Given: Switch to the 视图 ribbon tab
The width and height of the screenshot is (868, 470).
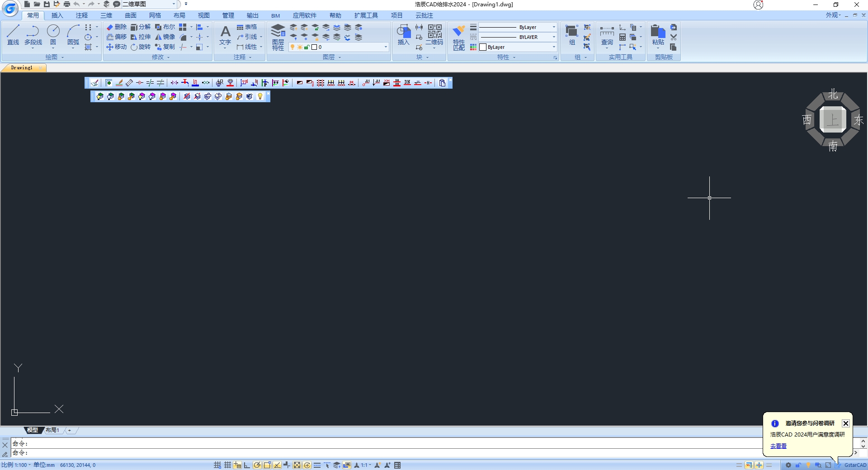Looking at the screenshot, I should (204, 15).
